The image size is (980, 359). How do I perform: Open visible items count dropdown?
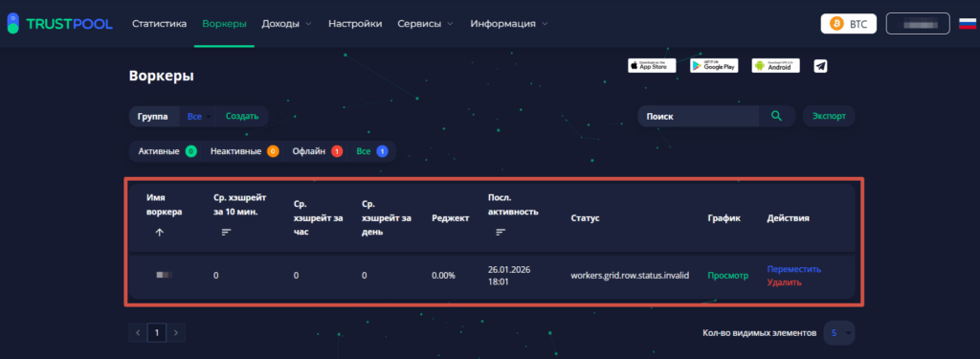(838, 333)
